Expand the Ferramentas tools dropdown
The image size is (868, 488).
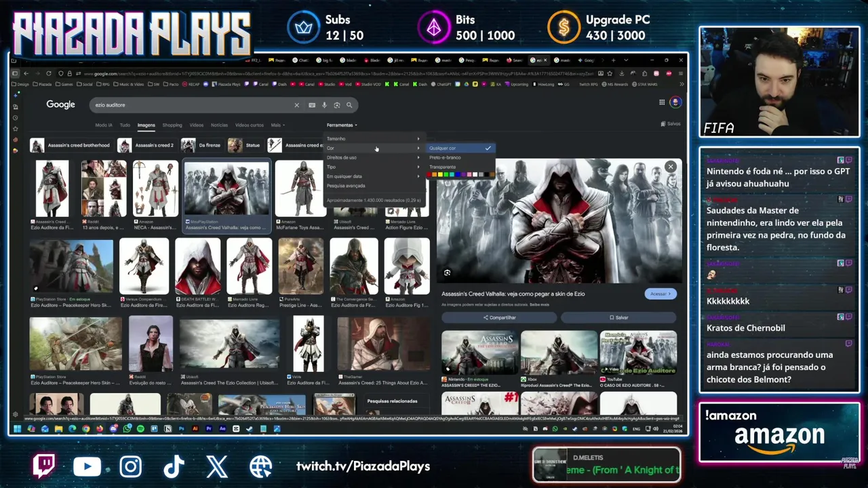342,125
